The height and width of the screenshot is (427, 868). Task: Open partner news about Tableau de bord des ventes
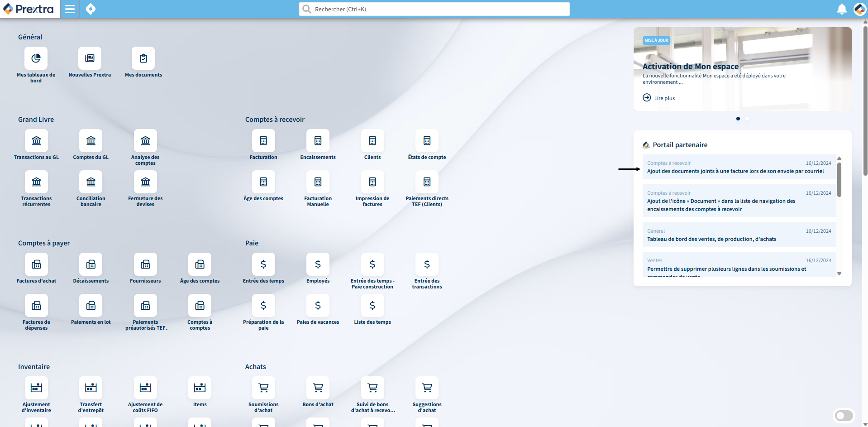click(711, 239)
